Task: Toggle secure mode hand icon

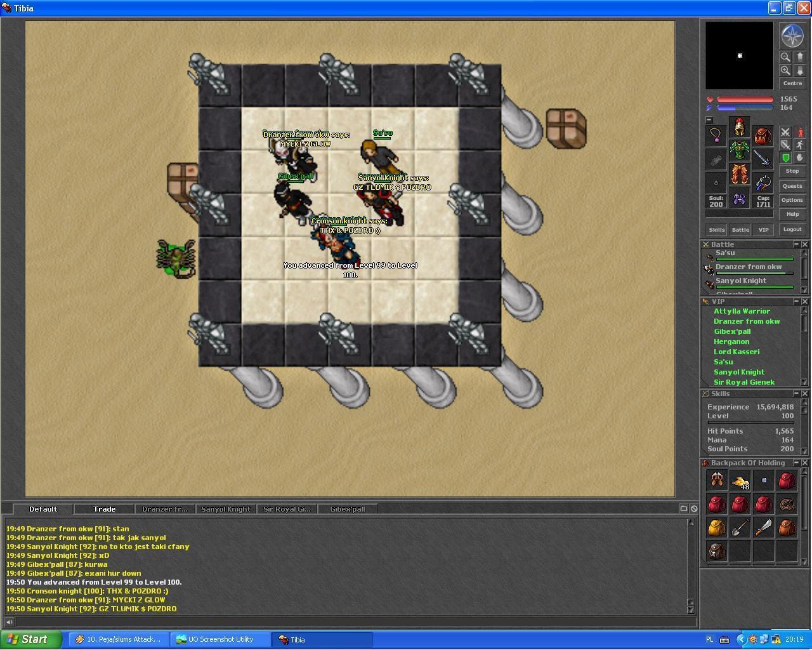Action: click(x=799, y=157)
